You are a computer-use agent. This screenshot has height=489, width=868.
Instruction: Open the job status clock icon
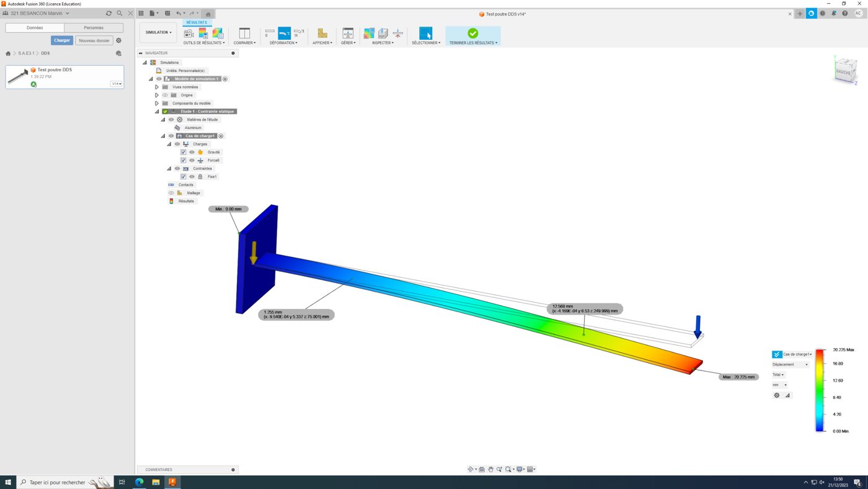click(823, 13)
